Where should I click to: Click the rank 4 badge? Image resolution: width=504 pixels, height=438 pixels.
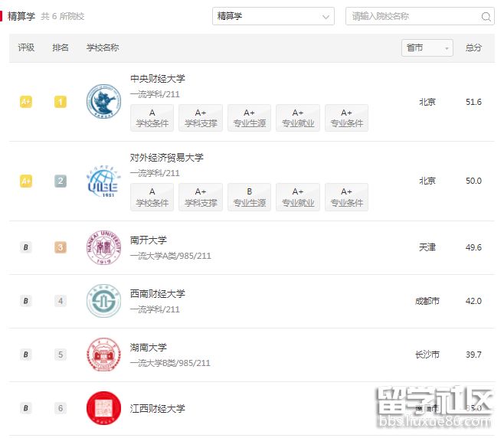click(61, 301)
